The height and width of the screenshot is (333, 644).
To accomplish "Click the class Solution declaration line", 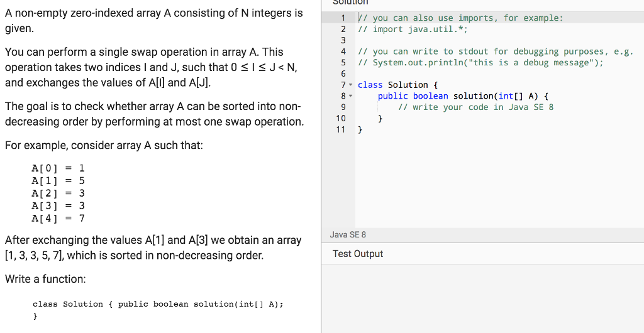I will point(398,85).
